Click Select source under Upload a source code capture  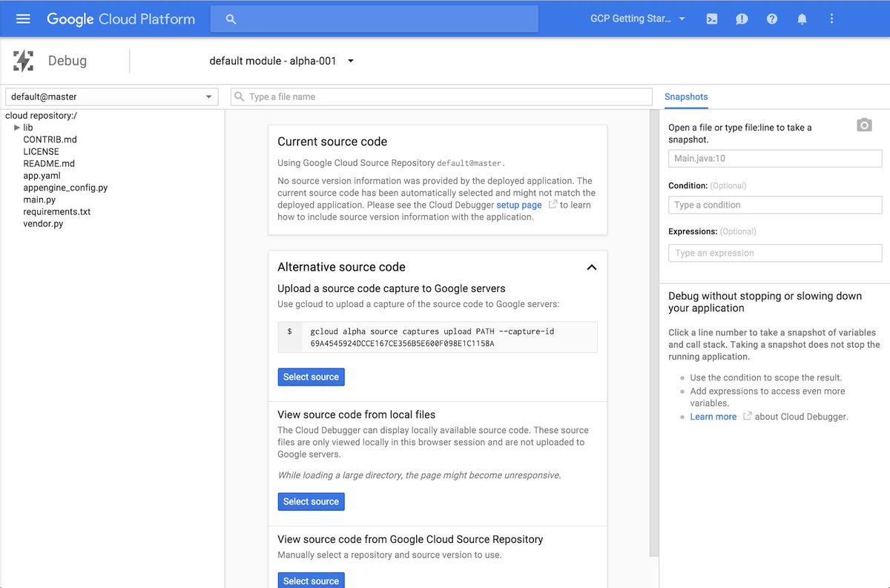(x=311, y=377)
